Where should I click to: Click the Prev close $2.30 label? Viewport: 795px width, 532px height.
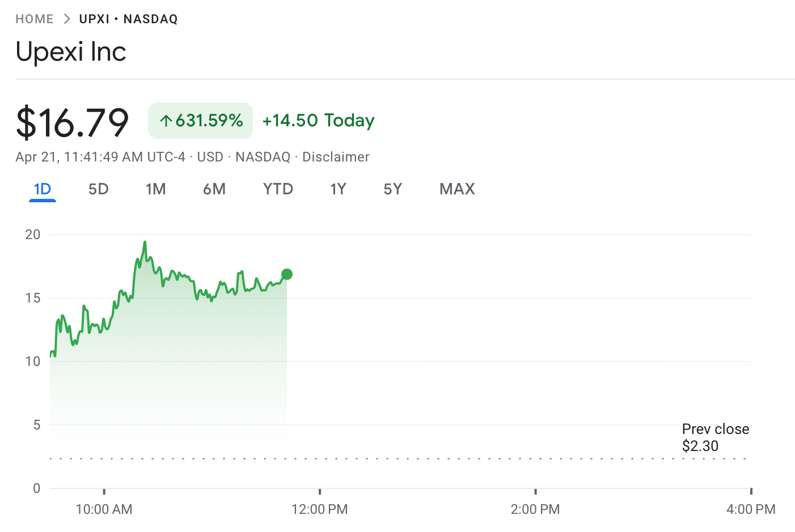(716, 437)
